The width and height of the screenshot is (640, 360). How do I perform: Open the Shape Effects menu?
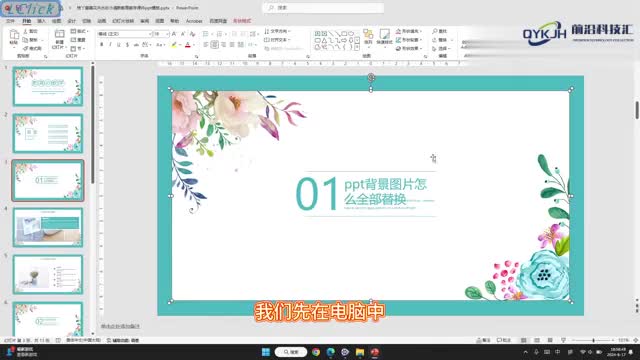tap(409, 48)
